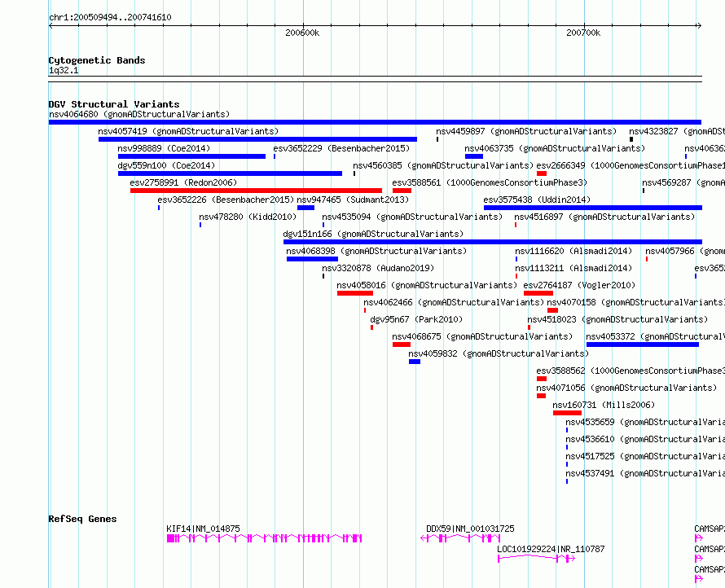The height and width of the screenshot is (588, 725).
Task: Click the nsv4536610 variant label
Action: 645,439
